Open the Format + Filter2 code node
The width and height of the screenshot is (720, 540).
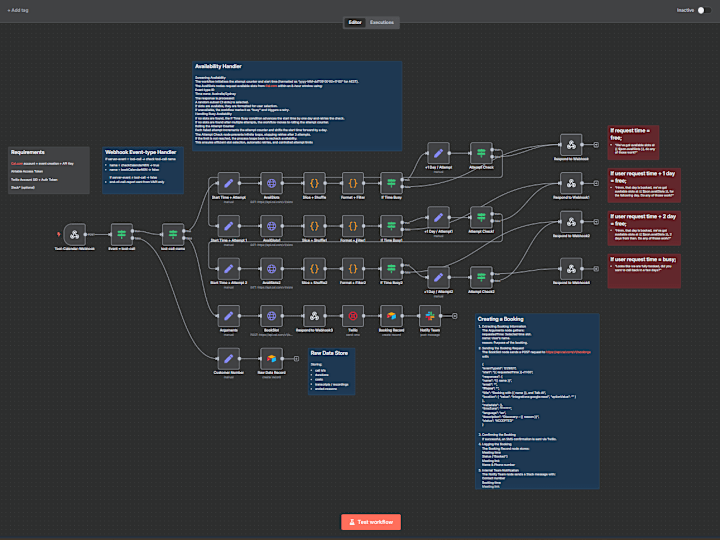pyautogui.click(x=353, y=269)
